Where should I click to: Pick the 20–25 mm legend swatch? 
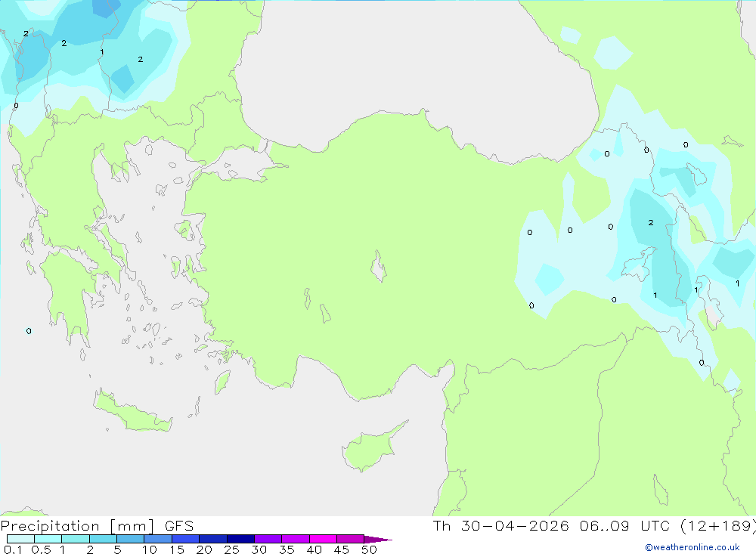click(x=213, y=539)
